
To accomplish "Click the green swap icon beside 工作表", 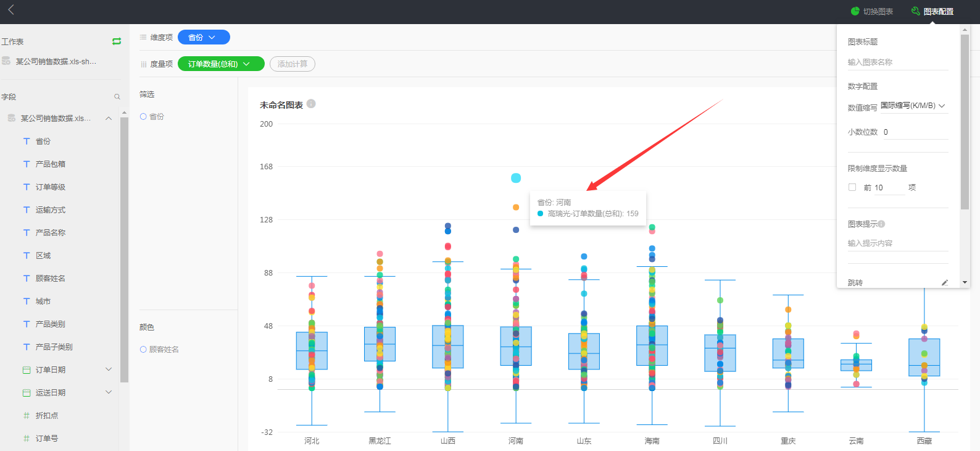I will tap(117, 41).
